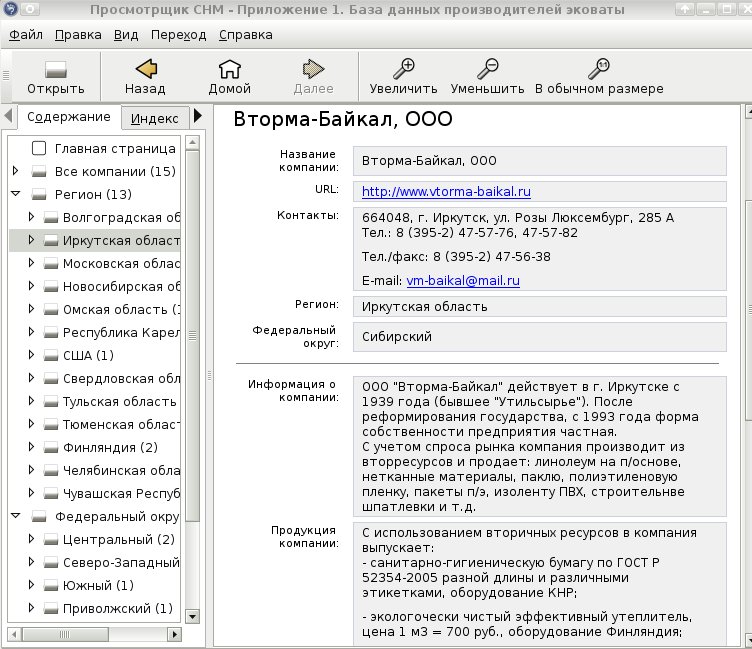Click the Далее forward arrow
Image resolution: width=752 pixels, height=649 pixels.
(x=313, y=69)
